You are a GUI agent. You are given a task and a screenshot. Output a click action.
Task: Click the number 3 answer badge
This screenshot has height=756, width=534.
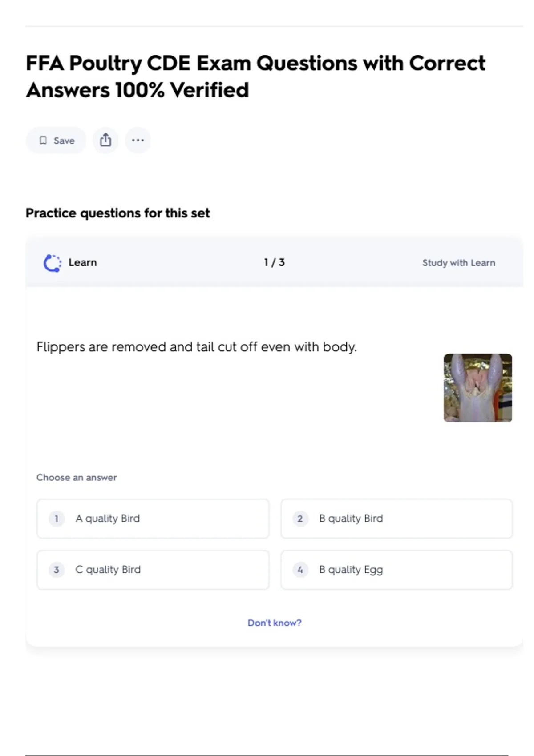[57, 570]
